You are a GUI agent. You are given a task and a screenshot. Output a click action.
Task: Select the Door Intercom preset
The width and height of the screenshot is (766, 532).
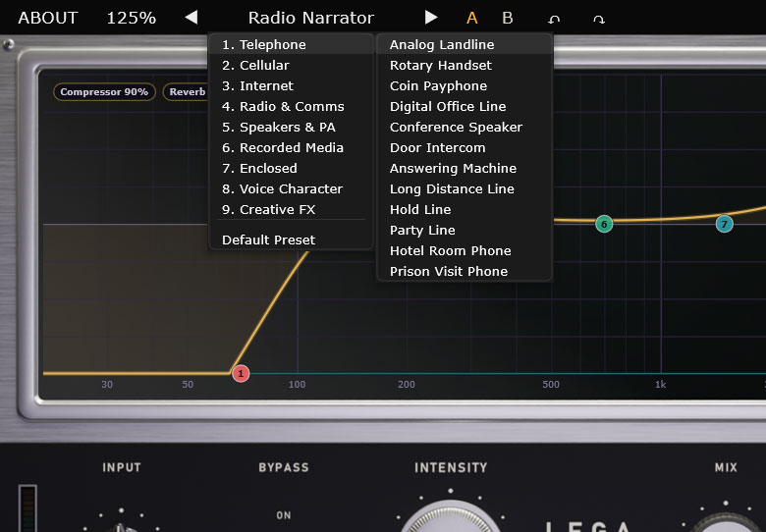pos(465,147)
